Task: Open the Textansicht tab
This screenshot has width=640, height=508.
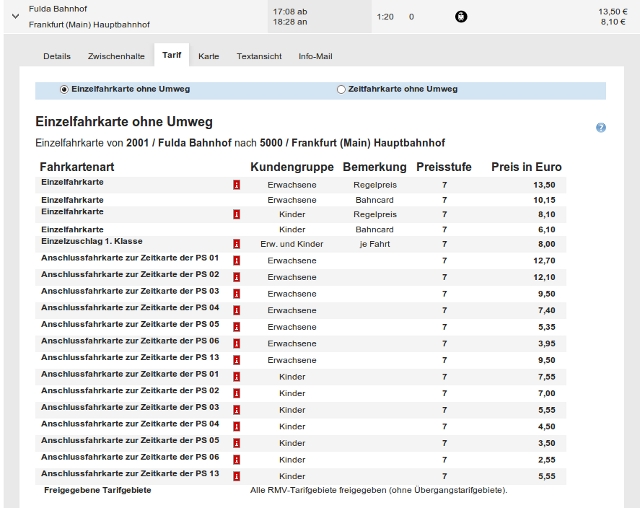Action: pyautogui.click(x=258, y=56)
